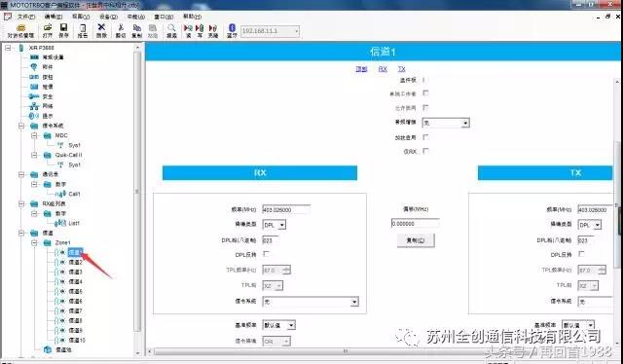
Task: Click the RX frequency input field
Action: point(286,209)
